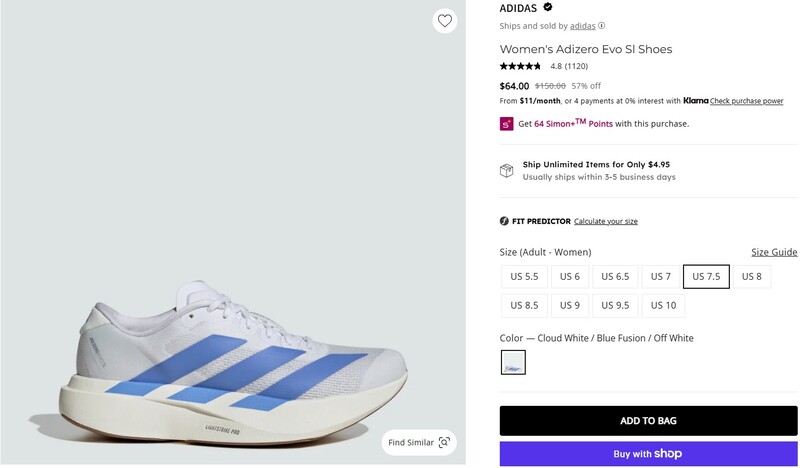Click the Find Similar camera icon

coord(445,442)
